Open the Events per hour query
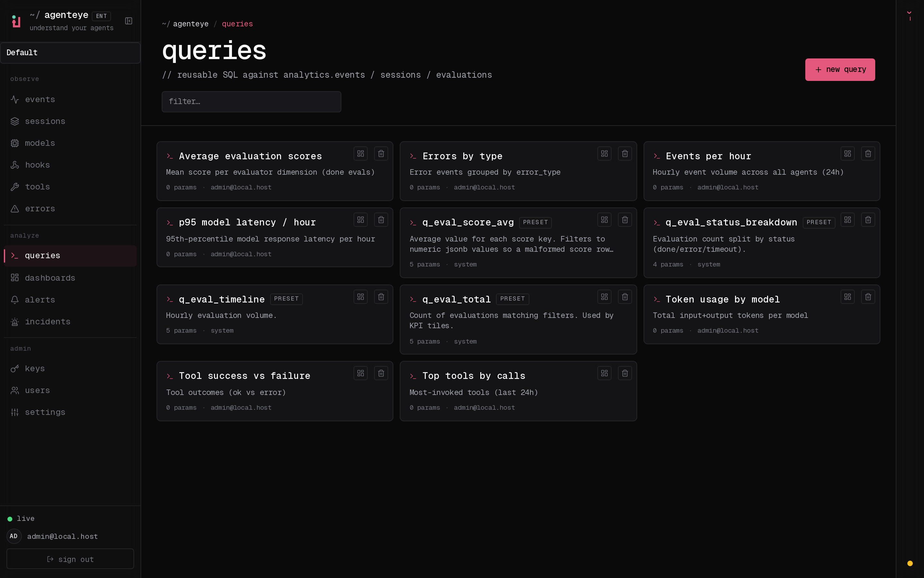This screenshot has height=578, width=924. click(708, 156)
